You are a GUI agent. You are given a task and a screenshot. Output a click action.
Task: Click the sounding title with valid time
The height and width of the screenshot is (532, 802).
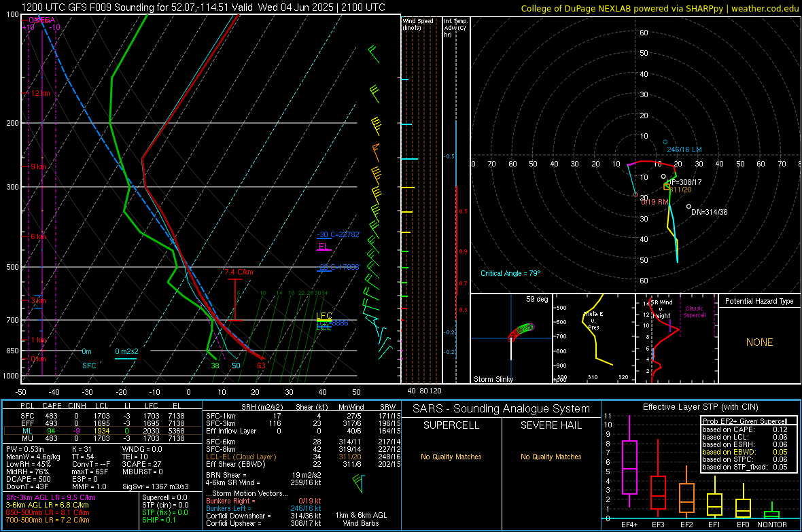(x=203, y=7)
